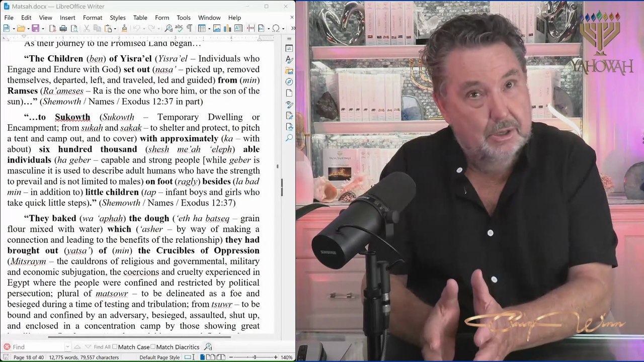Open the Format menu
644x362 pixels.
click(x=93, y=18)
